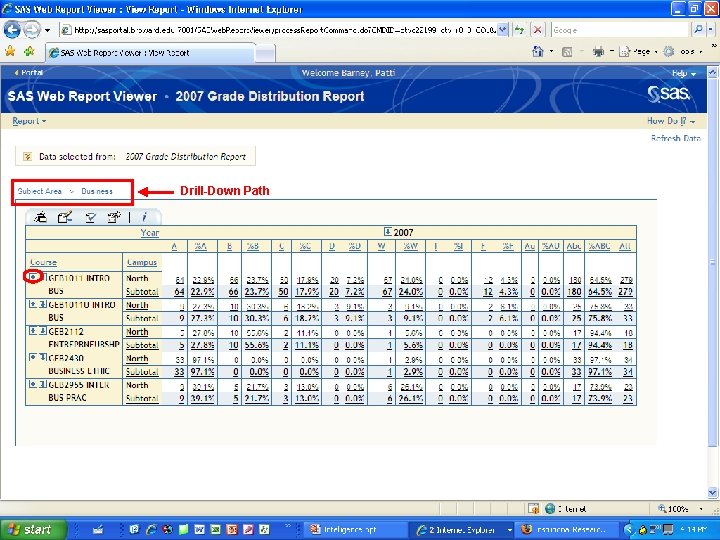
Task: Drill down on GEB2955 INTER BUS PRAC
Action: tap(42, 384)
